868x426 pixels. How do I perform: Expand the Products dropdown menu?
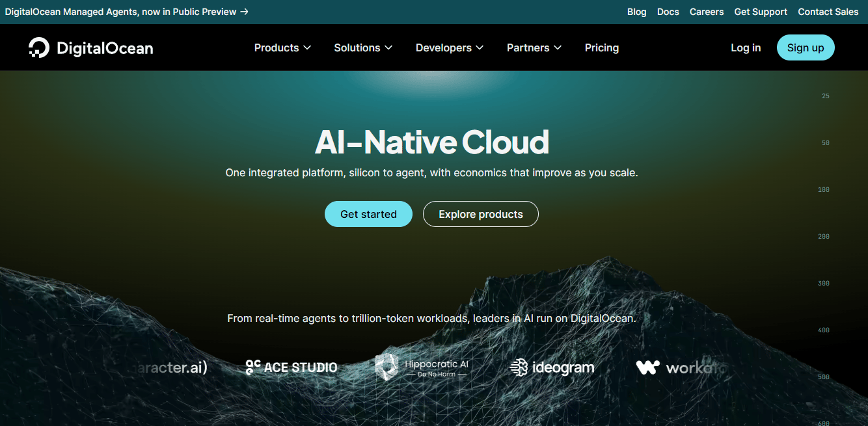[282, 47]
